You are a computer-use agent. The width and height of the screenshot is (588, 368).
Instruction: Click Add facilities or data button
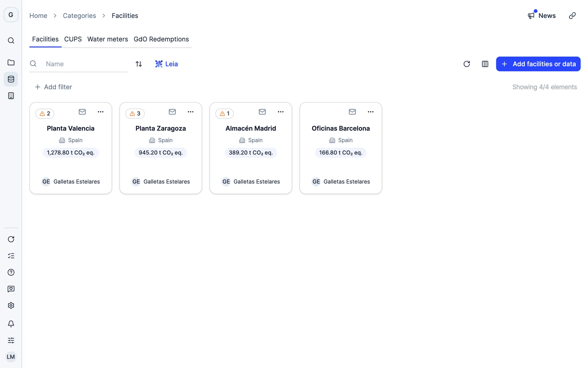538,64
